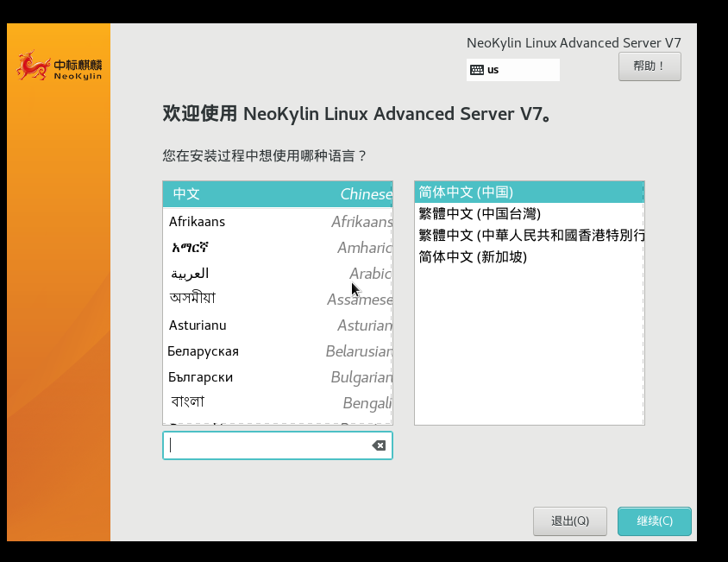
Task: Click the NeoKylin logo in the sidebar
Action: (59, 66)
